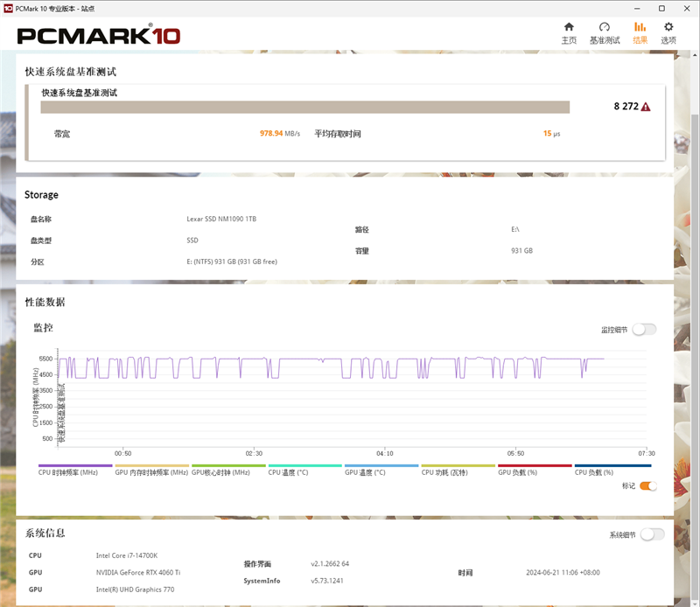Open the 基准测试 benchmark gauge icon

click(x=605, y=27)
